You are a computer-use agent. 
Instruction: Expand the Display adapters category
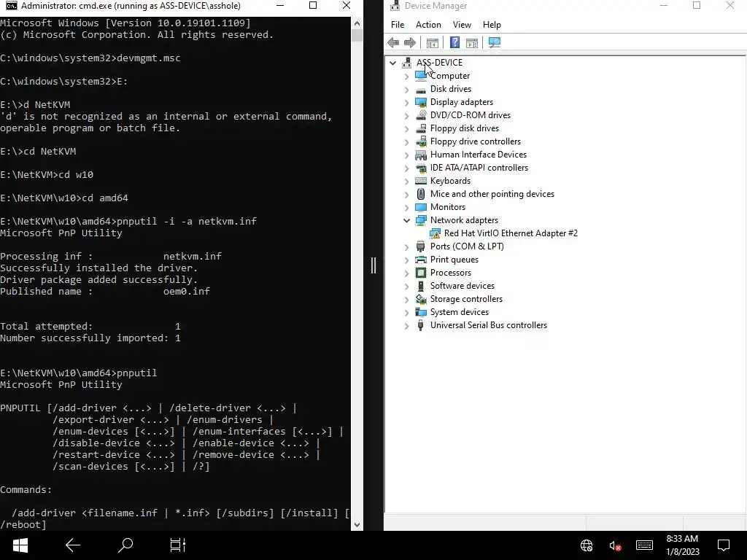tap(406, 102)
